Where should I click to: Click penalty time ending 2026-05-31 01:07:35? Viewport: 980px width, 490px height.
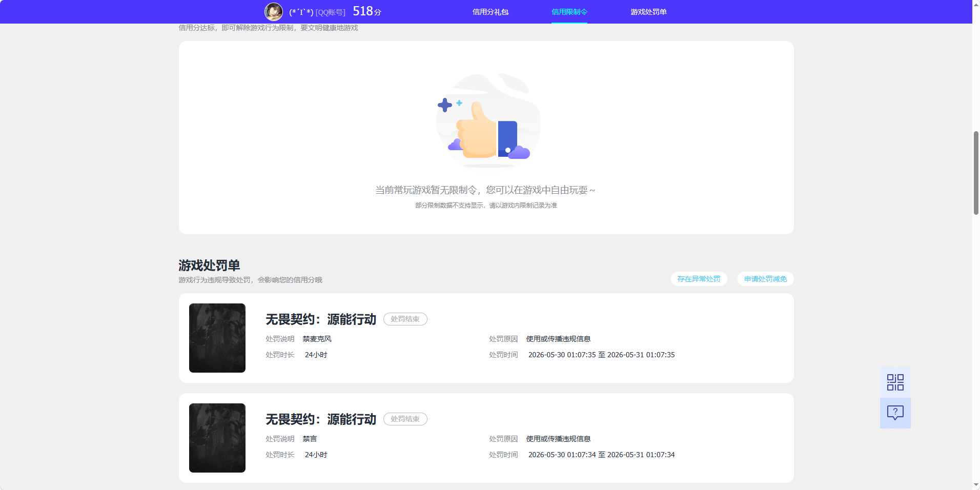601,355
